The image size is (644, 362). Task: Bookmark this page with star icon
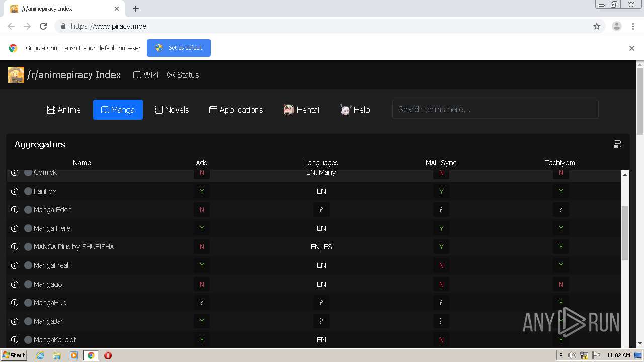pyautogui.click(x=597, y=26)
